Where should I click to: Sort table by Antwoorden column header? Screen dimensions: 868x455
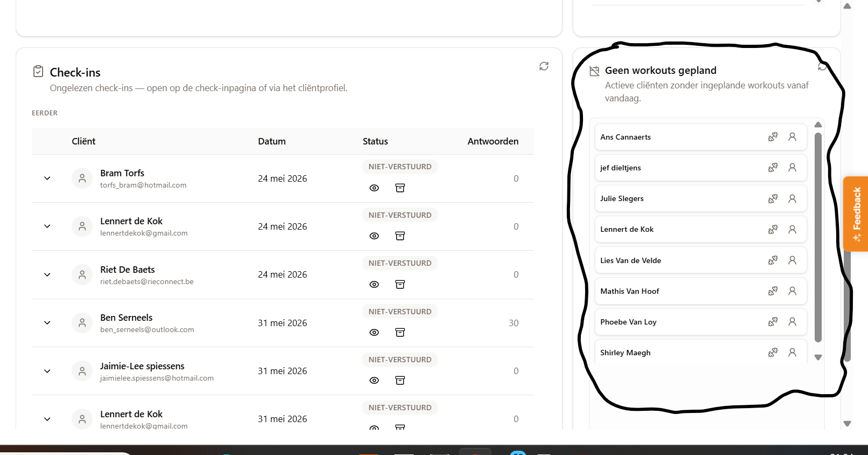pos(493,141)
